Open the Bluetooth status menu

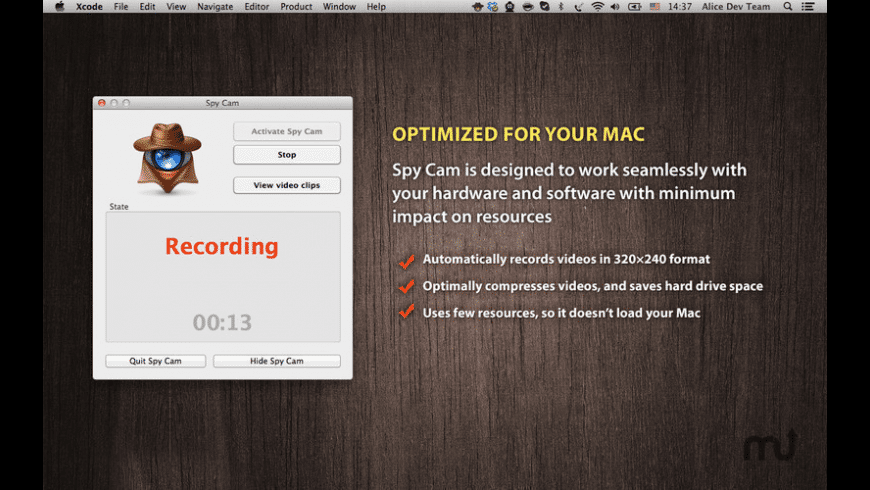point(561,7)
